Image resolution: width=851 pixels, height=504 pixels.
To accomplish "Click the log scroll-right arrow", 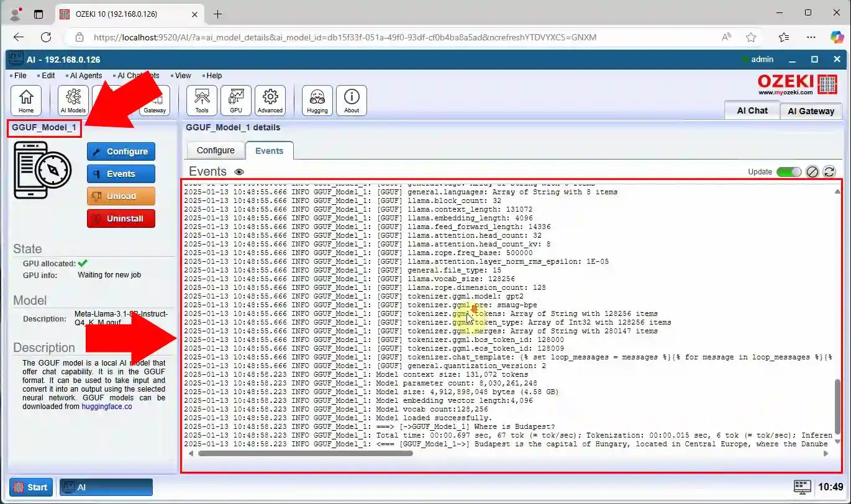I will click(826, 454).
